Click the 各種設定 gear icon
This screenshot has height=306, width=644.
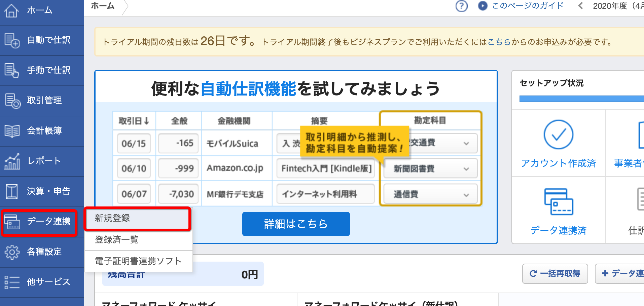pos(12,252)
